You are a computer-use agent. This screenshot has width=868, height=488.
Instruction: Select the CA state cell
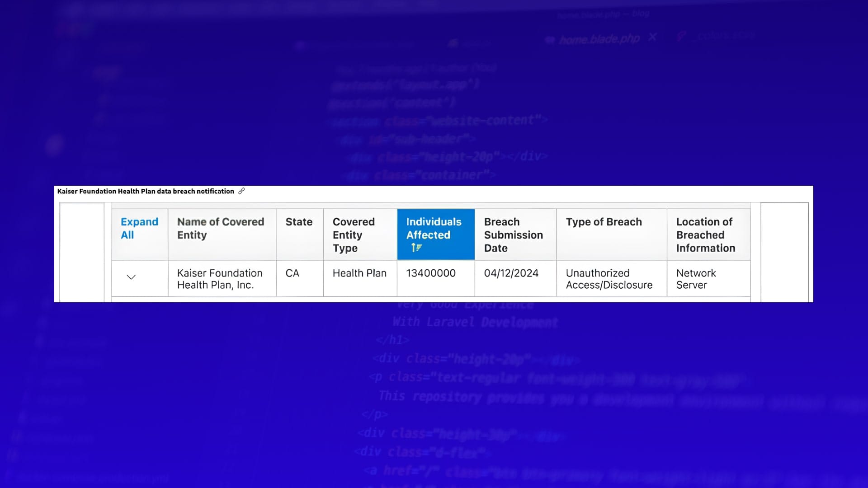pyautogui.click(x=300, y=279)
